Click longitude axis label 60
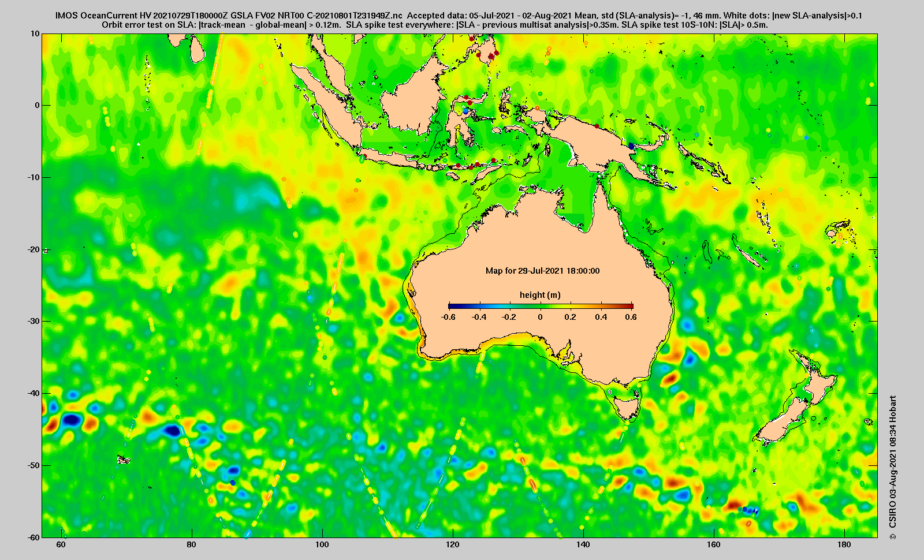The width and height of the screenshot is (924, 560). click(61, 544)
